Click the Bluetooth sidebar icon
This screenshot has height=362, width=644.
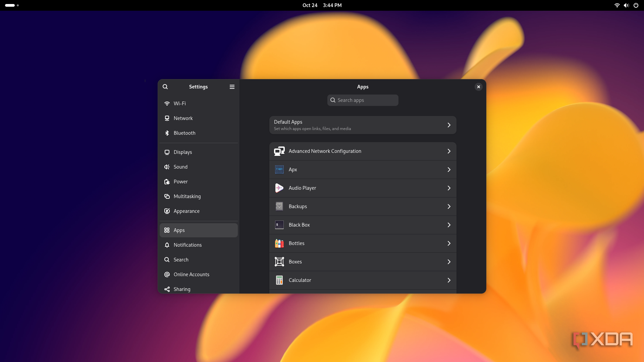click(167, 133)
